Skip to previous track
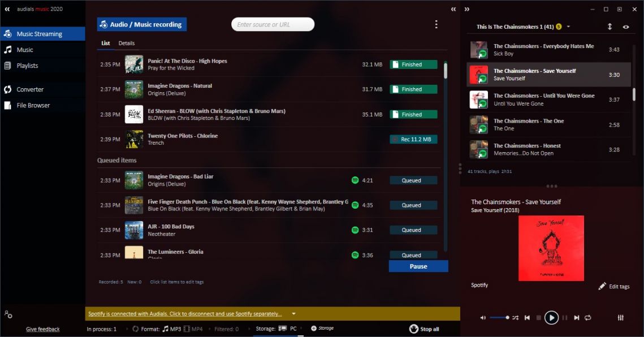 pyautogui.click(x=528, y=318)
